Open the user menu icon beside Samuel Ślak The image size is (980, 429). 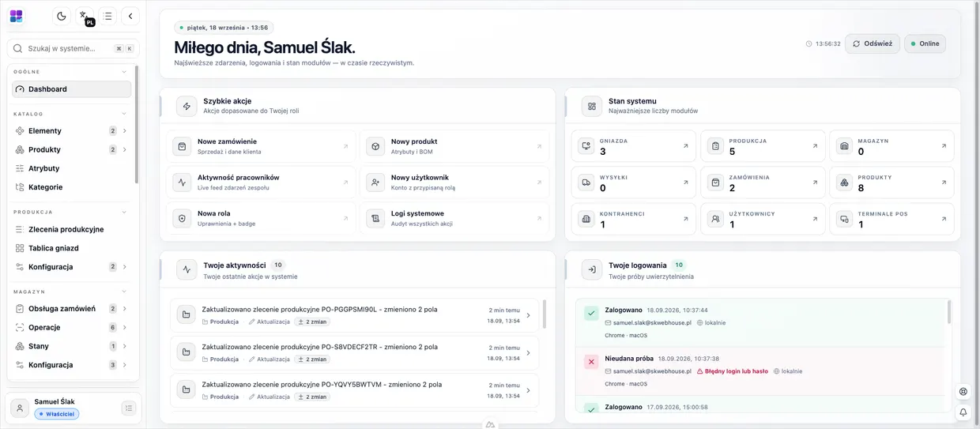(x=129, y=408)
